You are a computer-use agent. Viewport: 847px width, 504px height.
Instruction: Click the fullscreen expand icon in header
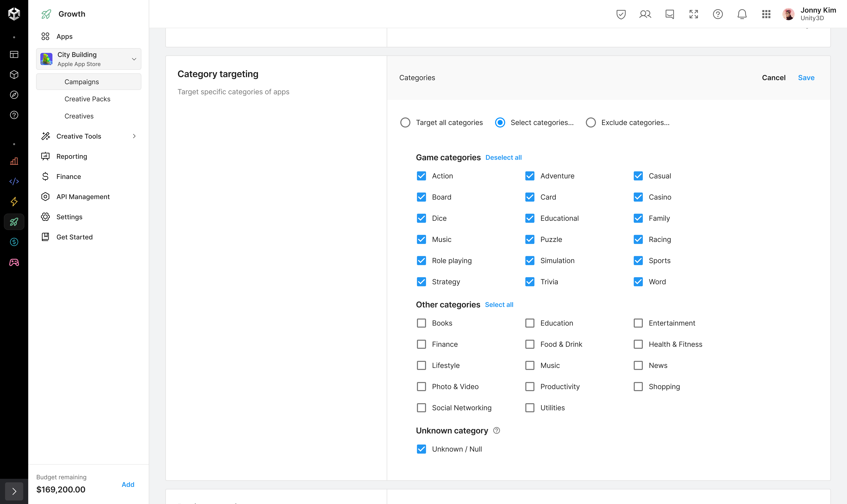point(693,14)
